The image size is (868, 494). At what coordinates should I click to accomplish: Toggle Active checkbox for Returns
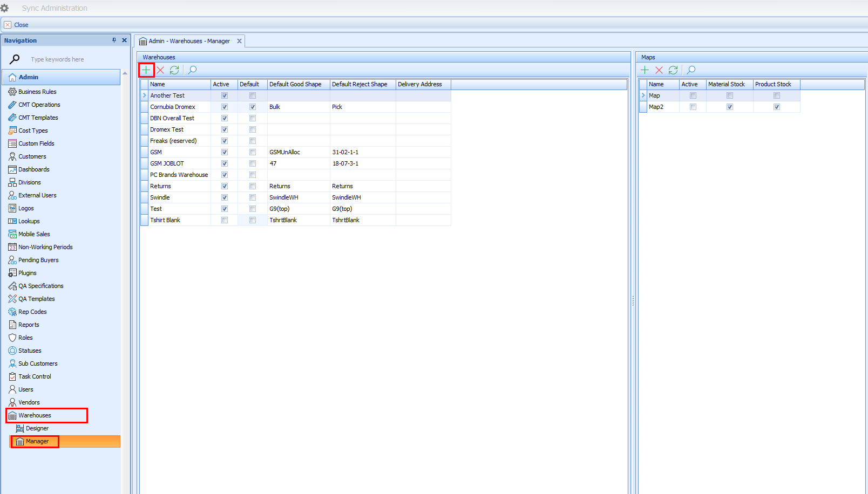coord(225,186)
